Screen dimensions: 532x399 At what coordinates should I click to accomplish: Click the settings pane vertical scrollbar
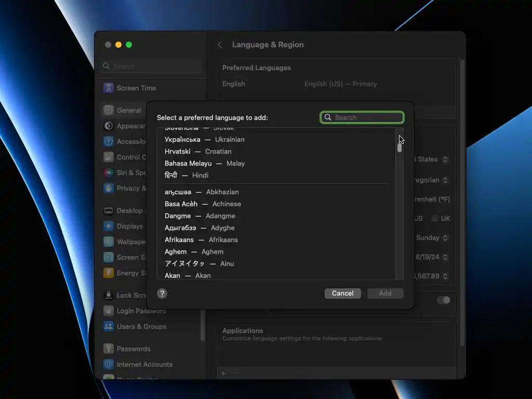click(x=462, y=203)
